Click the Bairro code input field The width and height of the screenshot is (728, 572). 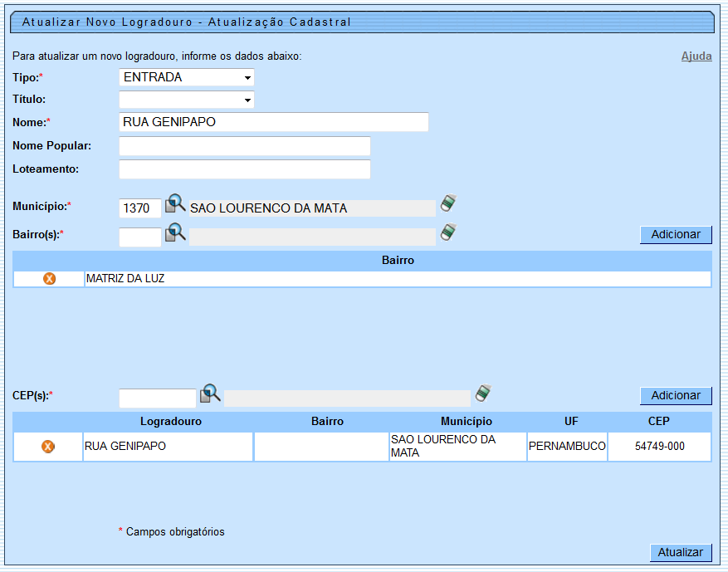[139, 237]
